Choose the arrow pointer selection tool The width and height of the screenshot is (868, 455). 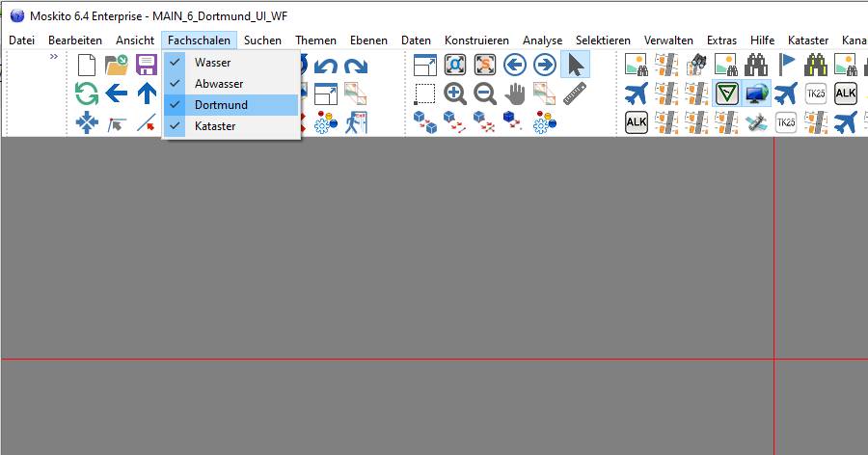tap(576, 66)
